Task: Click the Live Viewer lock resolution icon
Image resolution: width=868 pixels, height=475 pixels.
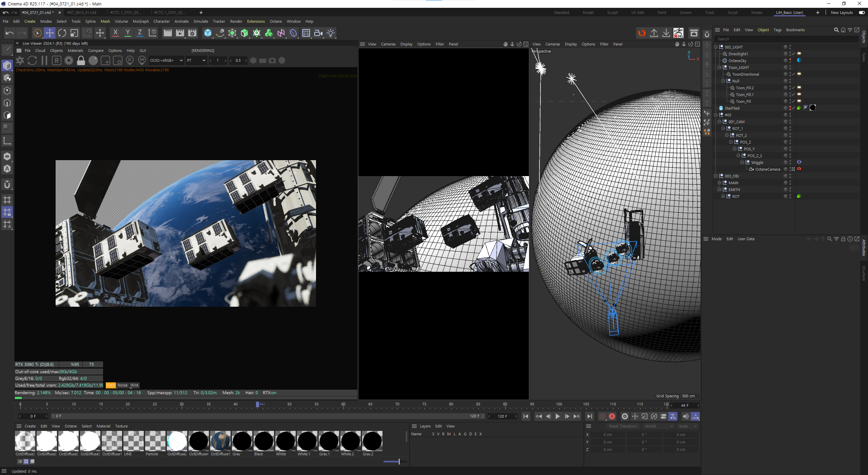Action: (81, 60)
